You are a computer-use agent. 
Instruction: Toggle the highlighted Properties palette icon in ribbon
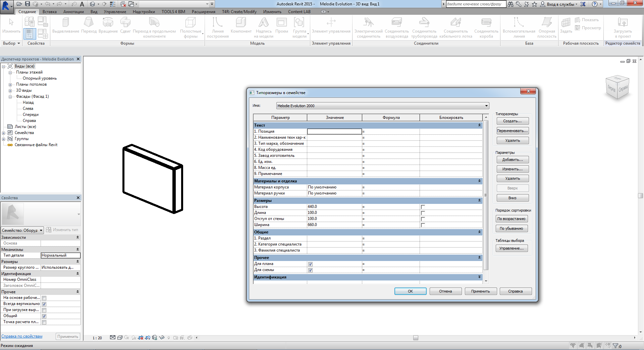pos(30,34)
